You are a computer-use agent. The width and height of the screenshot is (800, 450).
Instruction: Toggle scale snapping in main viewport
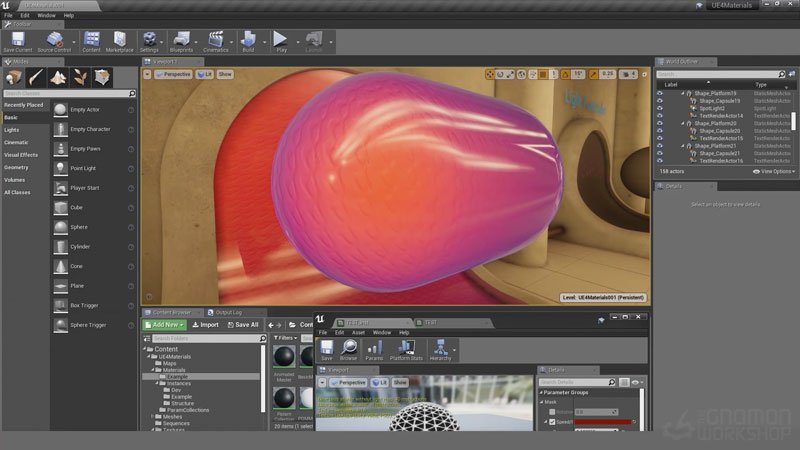pos(593,74)
